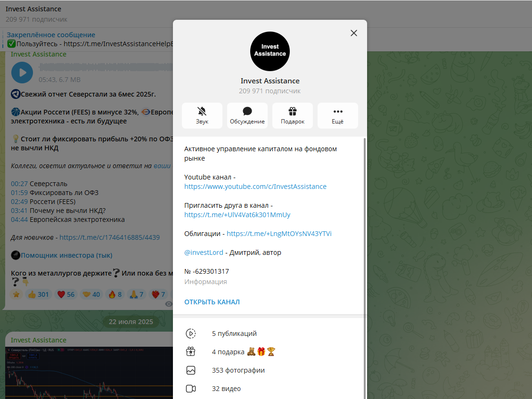Image resolution: width=532 pixels, height=399 pixels.
Task: Play the voice message in the chat
Action: [22, 73]
